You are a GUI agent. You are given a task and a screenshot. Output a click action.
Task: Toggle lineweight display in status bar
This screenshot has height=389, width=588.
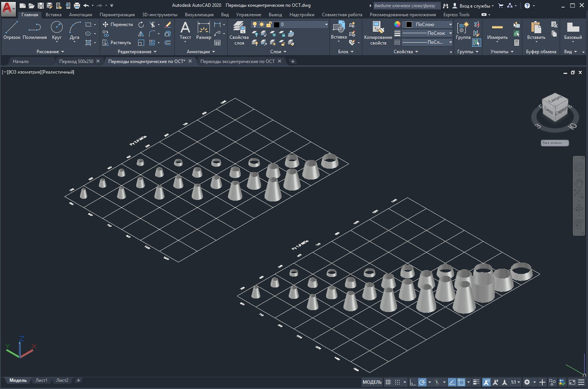pos(476,382)
